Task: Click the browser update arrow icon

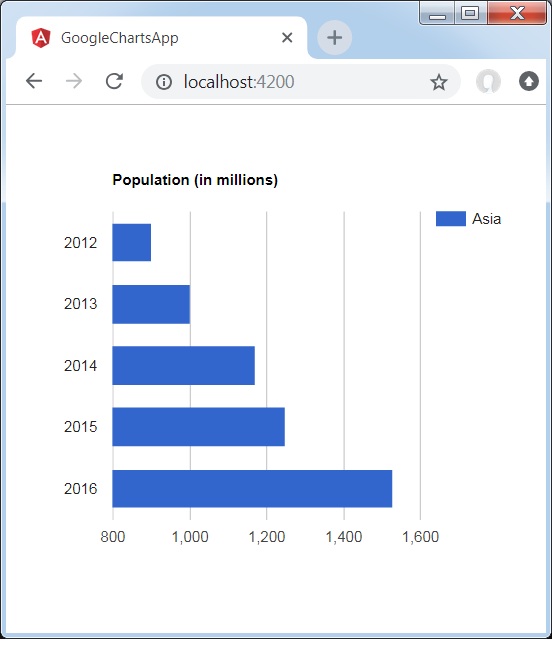Action: [x=529, y=81]
